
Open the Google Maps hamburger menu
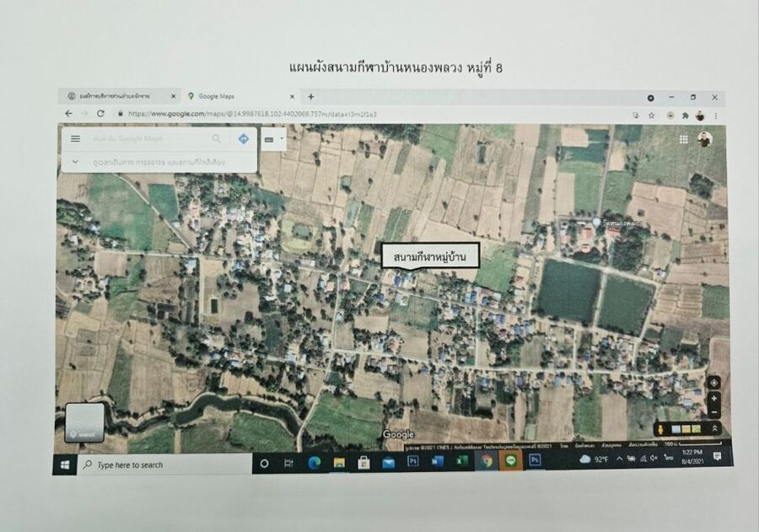(x=76, y=138)
